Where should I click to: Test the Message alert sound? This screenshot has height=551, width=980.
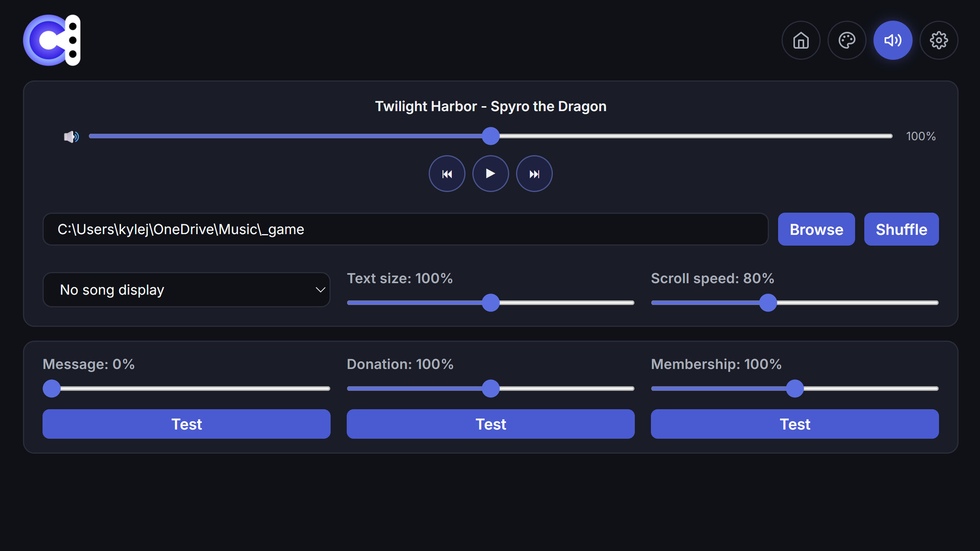pyautogui.click(x=186, y=424)
